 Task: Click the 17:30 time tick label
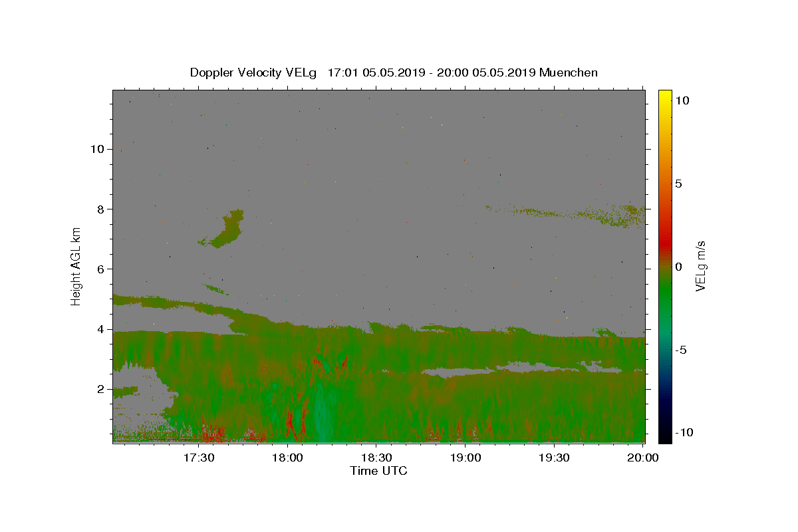coord(198,458)
